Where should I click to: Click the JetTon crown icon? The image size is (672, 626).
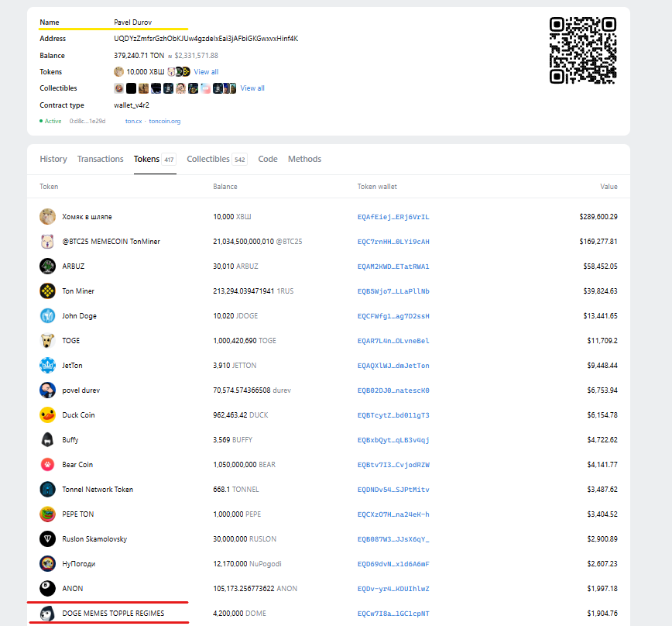47,366
